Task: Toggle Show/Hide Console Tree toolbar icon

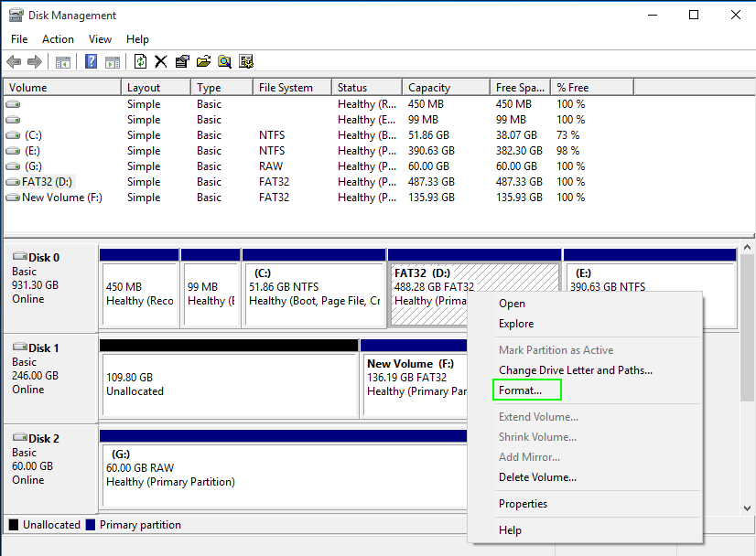Action: click(63, 61)
